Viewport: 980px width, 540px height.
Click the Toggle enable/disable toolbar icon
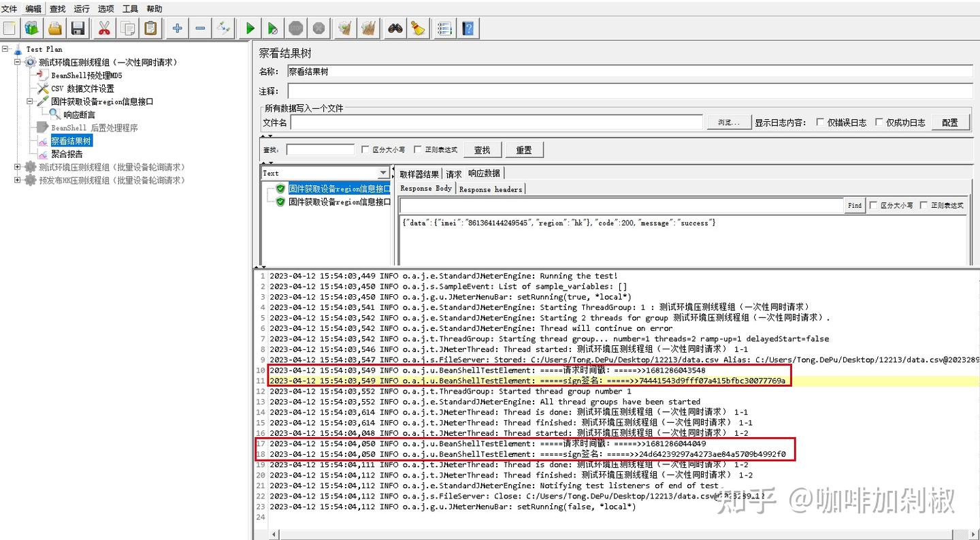(223, 28)
